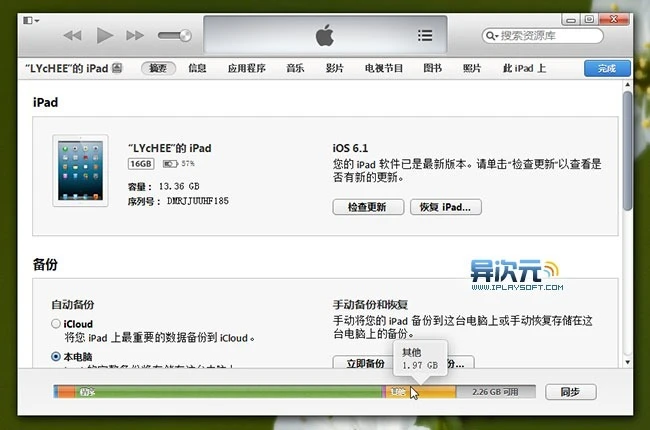The height and width of the screenshot is (430, 650).
Task: Click the scrollbar up arrow
Action: pos(628,85)
